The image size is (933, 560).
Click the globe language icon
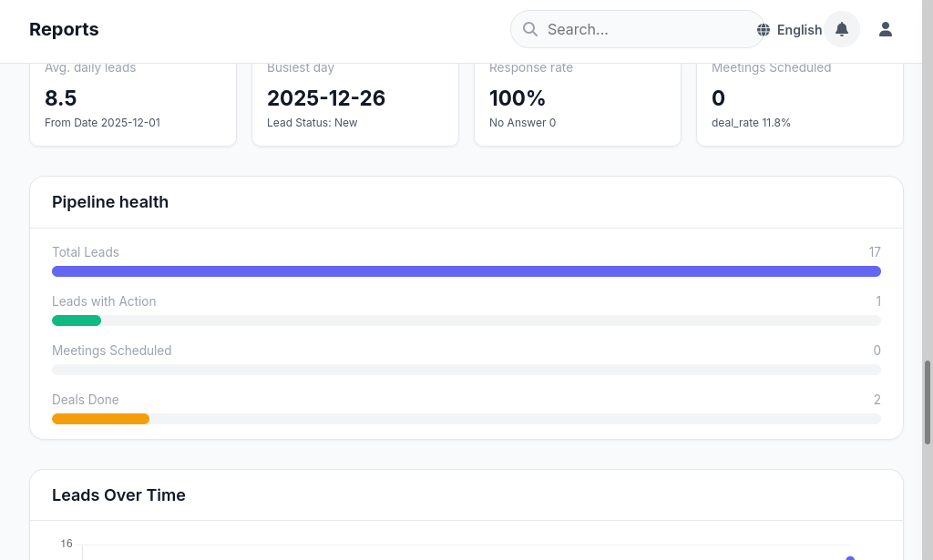(764, 30)
